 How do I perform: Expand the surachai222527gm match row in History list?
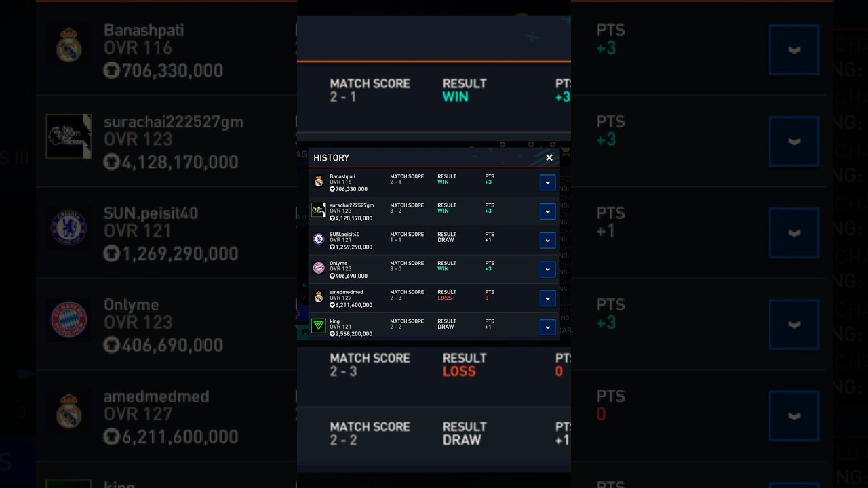[x=547, y=211]
